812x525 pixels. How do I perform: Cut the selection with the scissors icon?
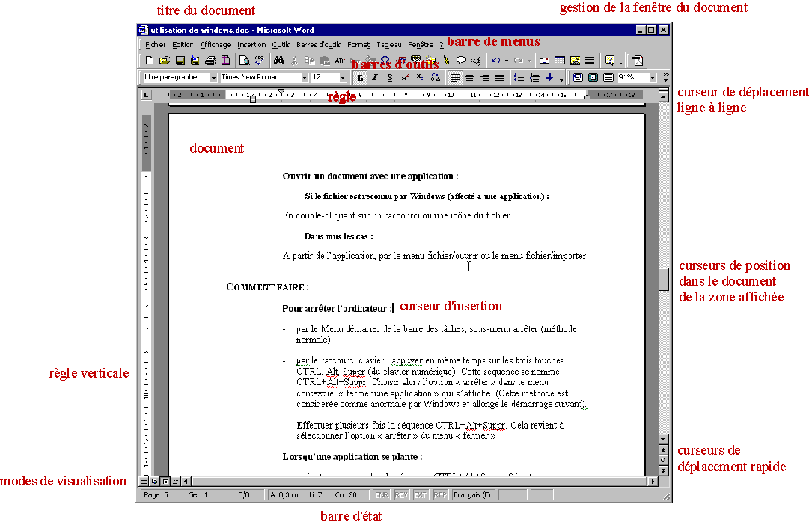tap(294, 61)
